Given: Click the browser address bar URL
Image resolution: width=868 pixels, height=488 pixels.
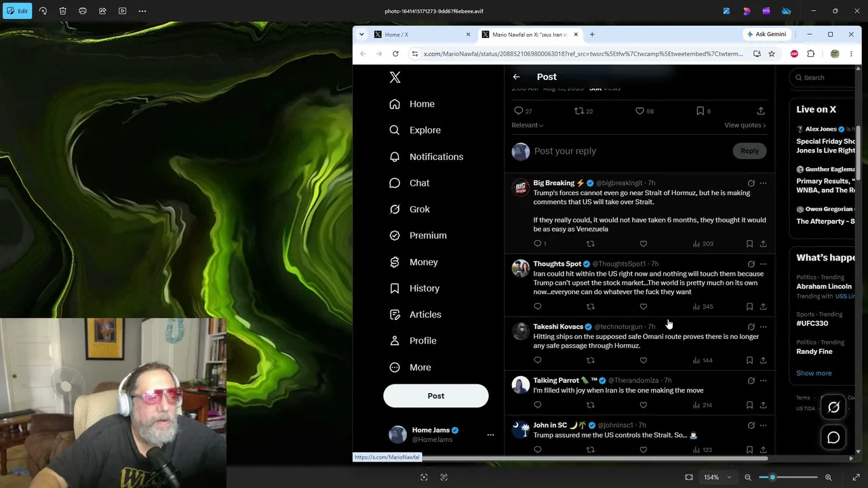Looking at the screenshot, I should (583, 54).
